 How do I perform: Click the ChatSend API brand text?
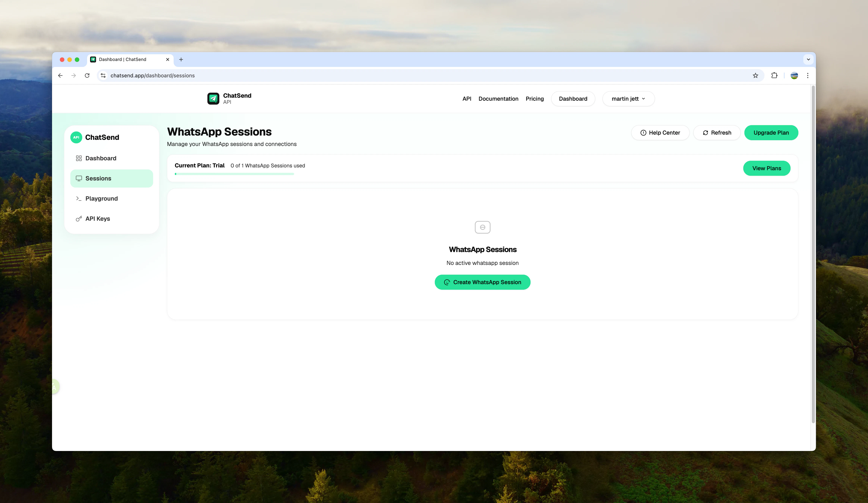point(237,98)
